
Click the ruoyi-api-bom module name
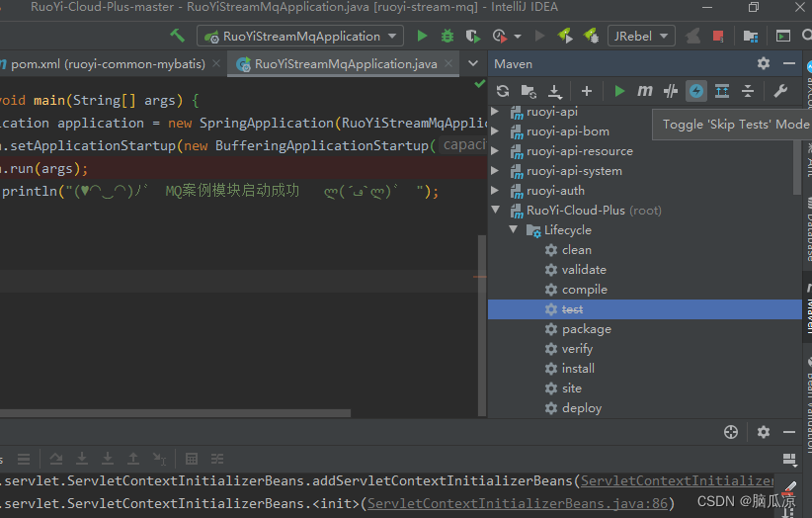click(568, 131)
